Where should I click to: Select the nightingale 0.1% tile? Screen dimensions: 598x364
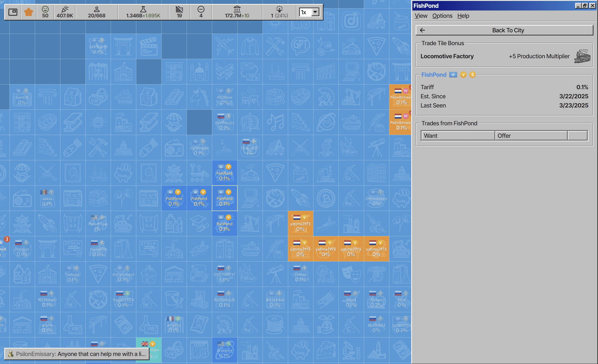[199, 148]
